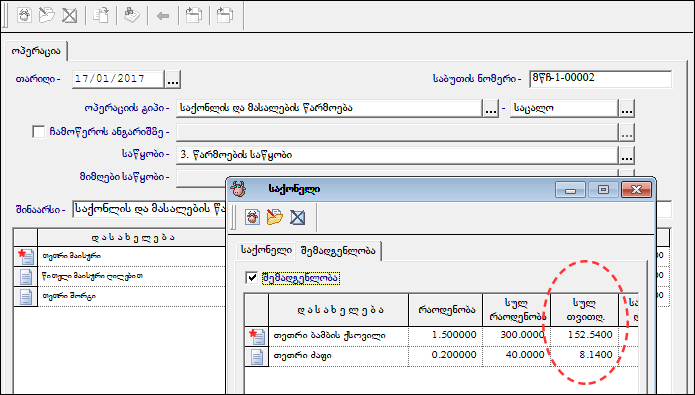695x395 pixels.
Task: Click total quantity cell 40.0000
Action: tap(516, 356)
